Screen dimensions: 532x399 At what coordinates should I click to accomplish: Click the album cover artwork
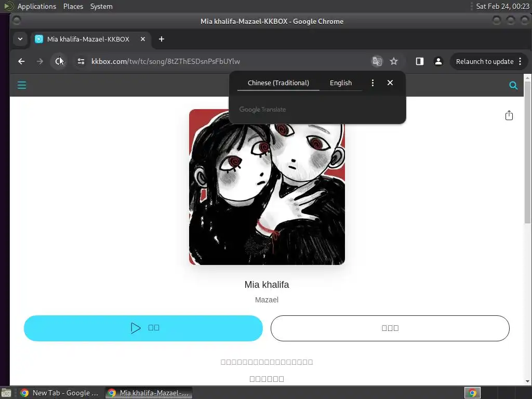[x=267, y=187]
